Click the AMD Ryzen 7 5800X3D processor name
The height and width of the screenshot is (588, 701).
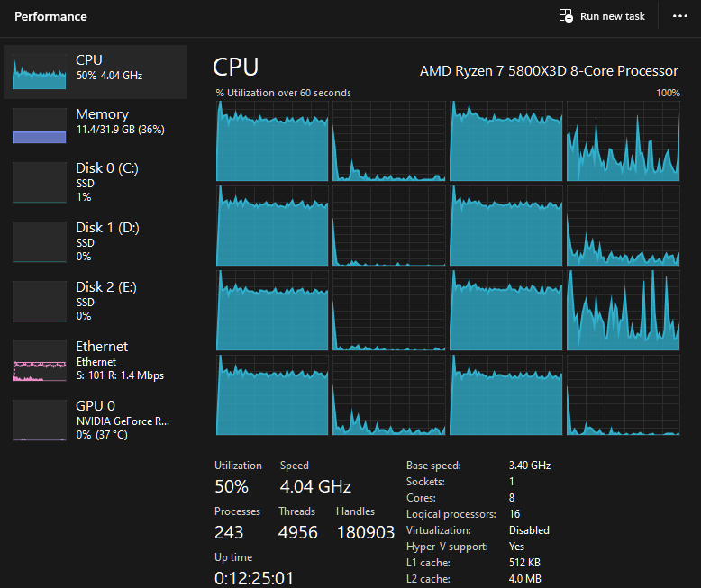tap(549, 70)
